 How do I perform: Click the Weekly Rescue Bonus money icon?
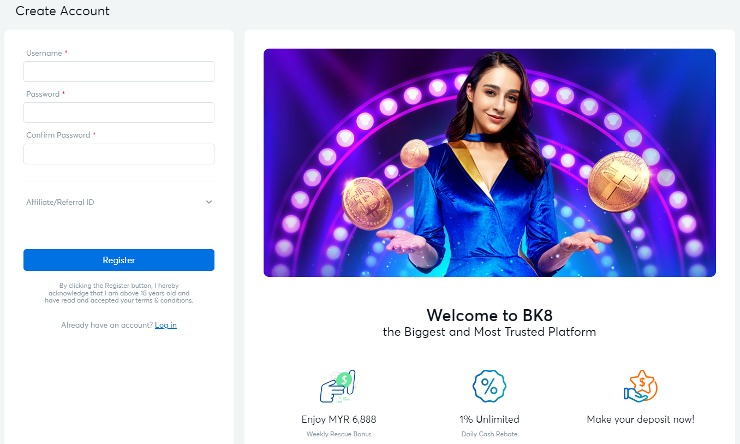(x=338, y=387)
